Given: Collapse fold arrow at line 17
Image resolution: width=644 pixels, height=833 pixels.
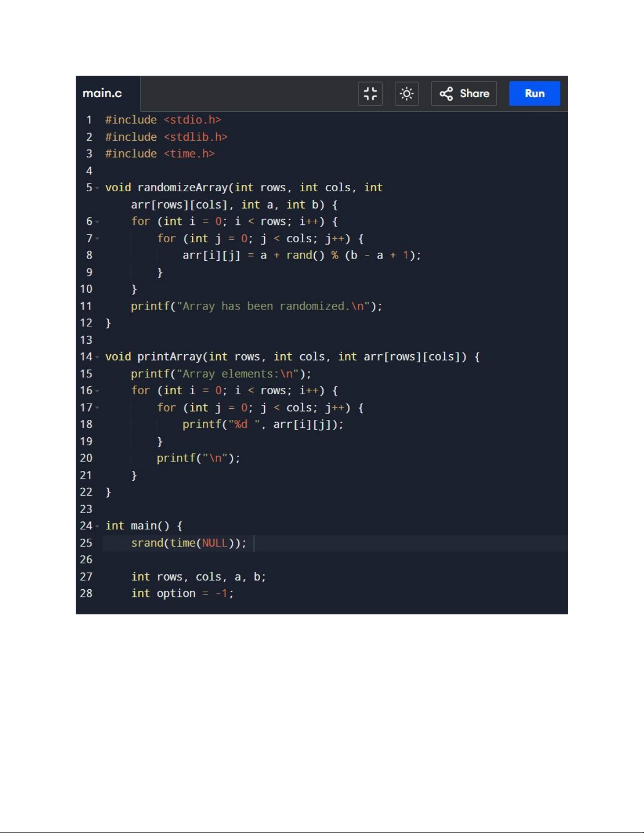Looking at the screenshot, I should pyautogui.click(x=97, y=408).
